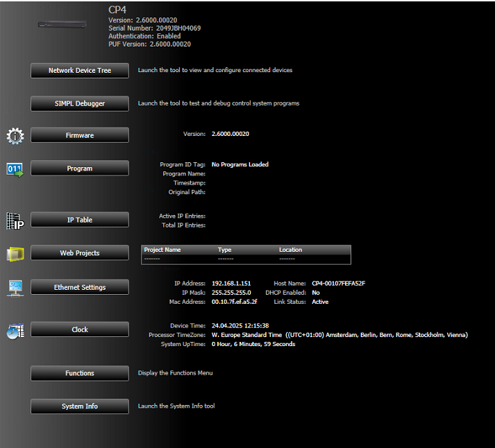Launch the System Info tool
This screenshot has height=448, width=495.
tap(80, 406)
